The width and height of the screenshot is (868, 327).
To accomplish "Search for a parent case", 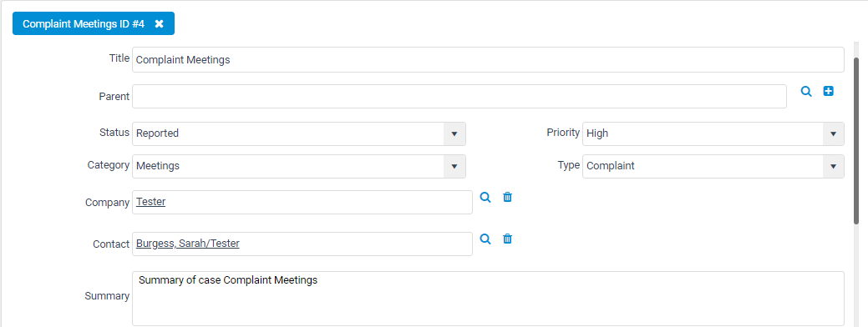I will (806, 92).
